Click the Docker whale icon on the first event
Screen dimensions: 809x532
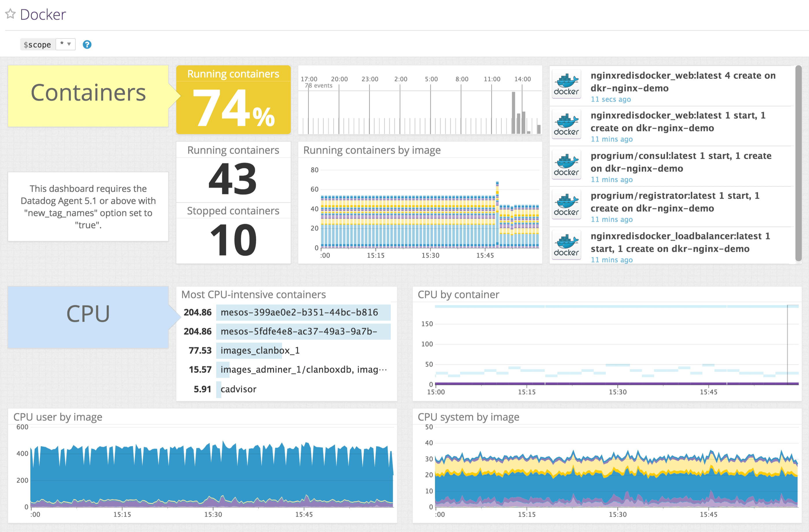pos(566,84)
